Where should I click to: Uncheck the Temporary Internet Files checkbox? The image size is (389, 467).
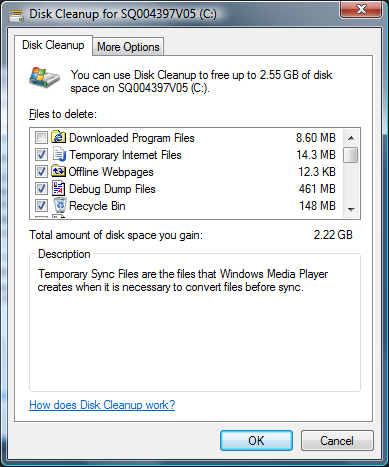(x=41, y=154)
